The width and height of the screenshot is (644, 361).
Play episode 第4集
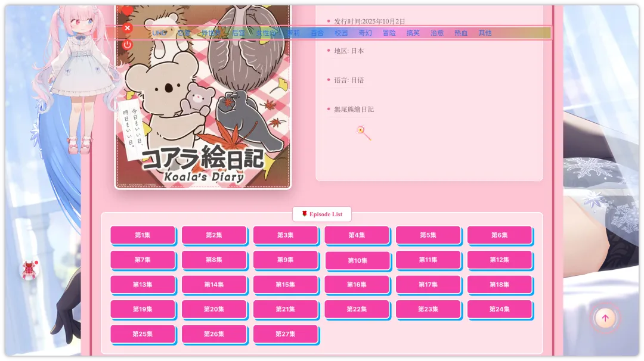pyautogui.click(x=357, y=235)
